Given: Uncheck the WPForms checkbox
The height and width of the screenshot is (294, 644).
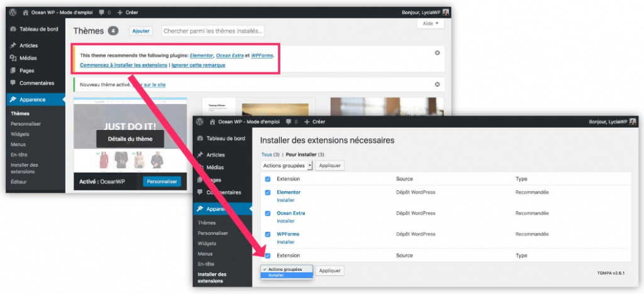Looking at the screenshot, I should [268, 234].
